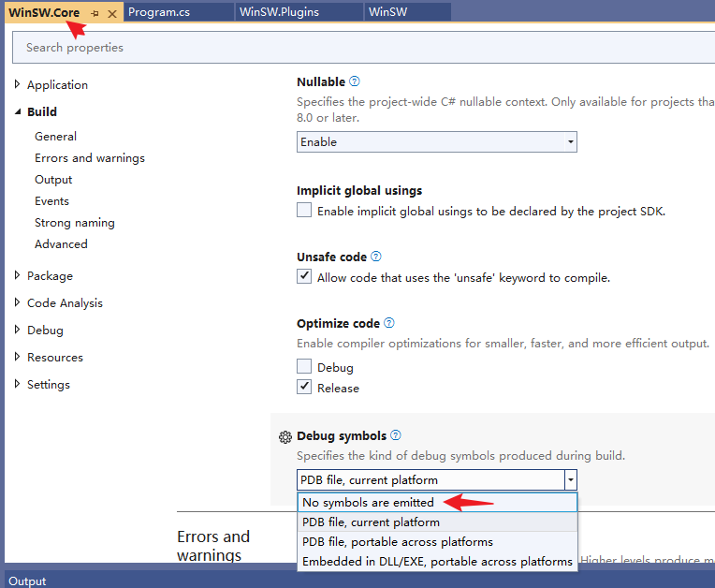Close the WinSW.Core tab

tap(111, 14)
